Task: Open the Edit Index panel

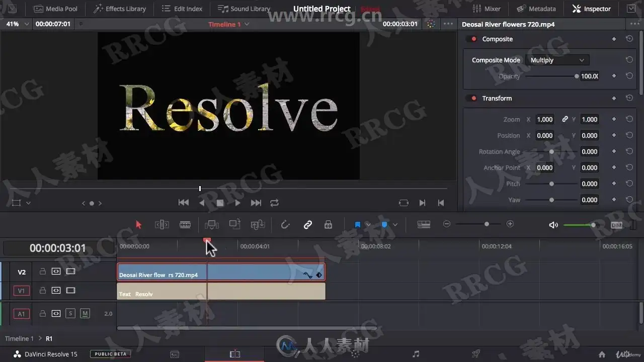Action: coord(182,9)
